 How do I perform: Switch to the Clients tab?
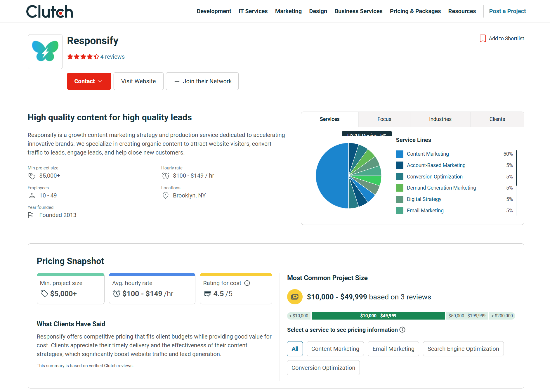[497, 119]
